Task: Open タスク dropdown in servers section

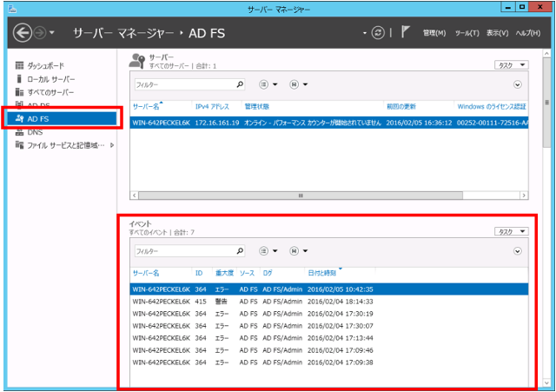Action: pos(512,65)
